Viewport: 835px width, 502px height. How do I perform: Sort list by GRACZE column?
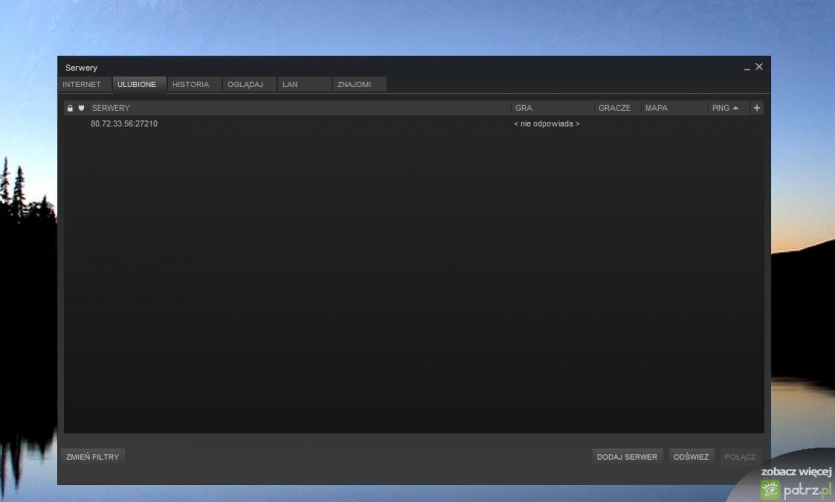pyautogui.click(x=614, y=108)
